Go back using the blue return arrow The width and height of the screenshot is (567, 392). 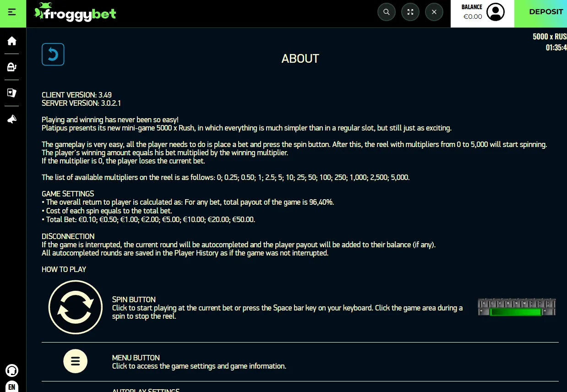point(53,54)
